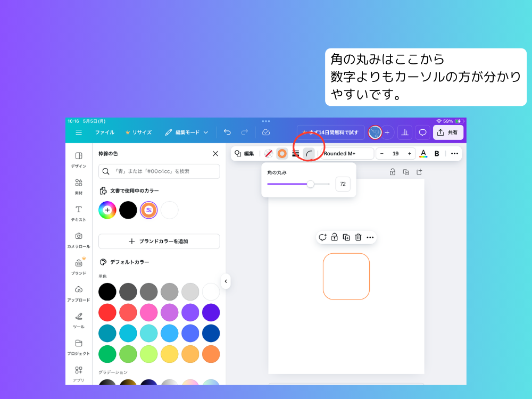Collapse the color panel with the chevron
The width and height of the screenshot is (532, 399).
[226, 282]
